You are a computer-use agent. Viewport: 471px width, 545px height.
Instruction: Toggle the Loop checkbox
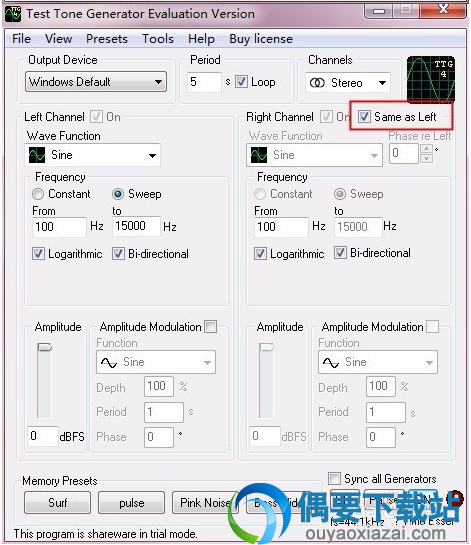tap(241, 82)
